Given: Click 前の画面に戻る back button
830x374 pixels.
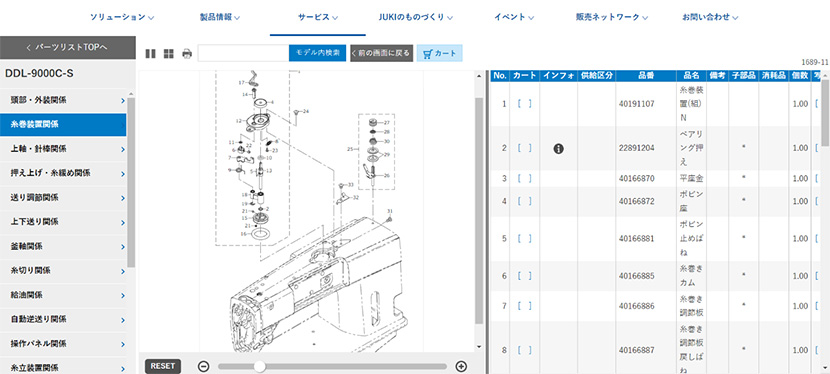Looking at the screenshot, I should [382, 53].
